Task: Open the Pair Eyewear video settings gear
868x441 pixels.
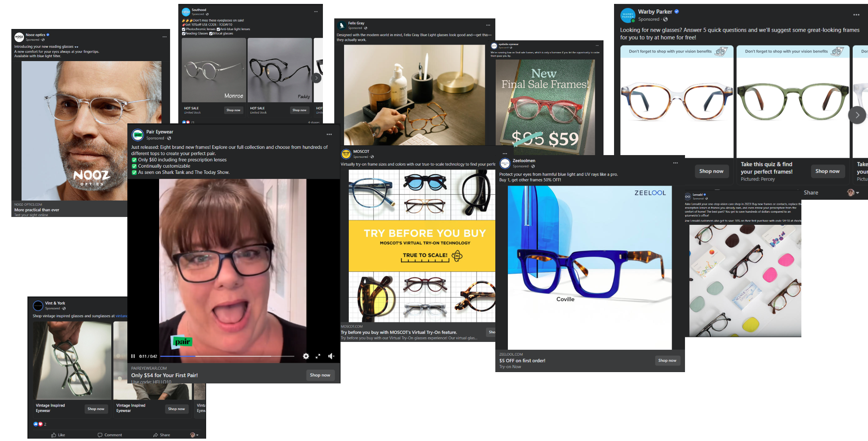Action: coord(306,356)
